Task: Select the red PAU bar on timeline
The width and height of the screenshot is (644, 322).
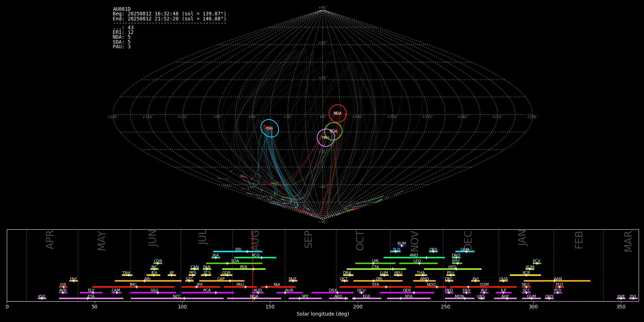Action: [x=240, y=287]
